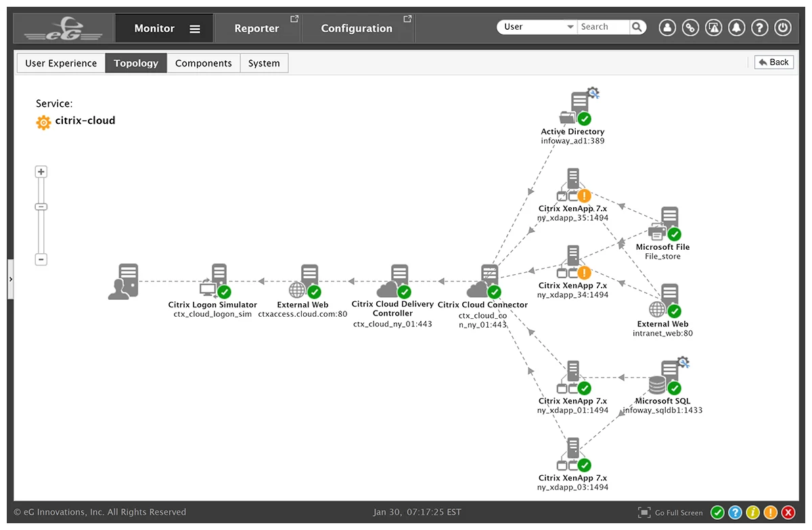Click the eG logo

[x=63, y=28]
